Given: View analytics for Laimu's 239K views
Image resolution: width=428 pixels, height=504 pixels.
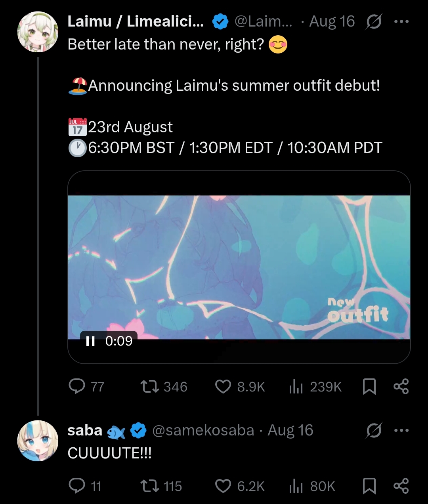Looking at the screenshot, I should (x=296, y=386).
